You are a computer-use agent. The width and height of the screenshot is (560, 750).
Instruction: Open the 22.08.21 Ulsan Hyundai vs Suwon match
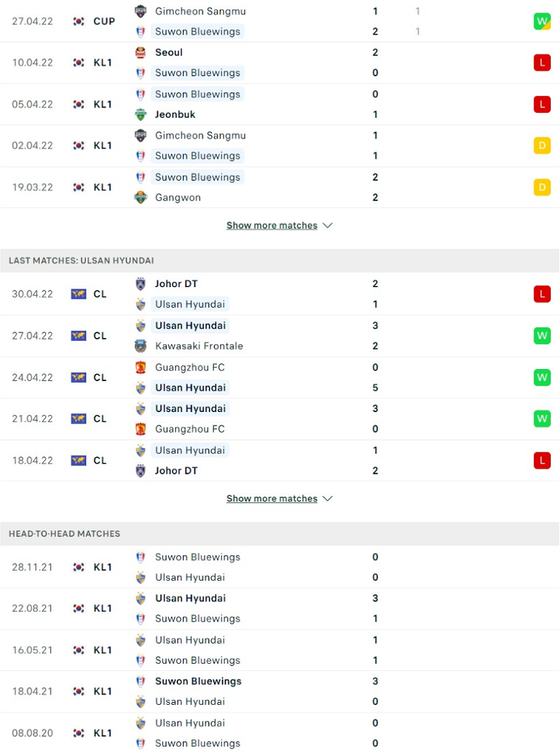point(279,609)
